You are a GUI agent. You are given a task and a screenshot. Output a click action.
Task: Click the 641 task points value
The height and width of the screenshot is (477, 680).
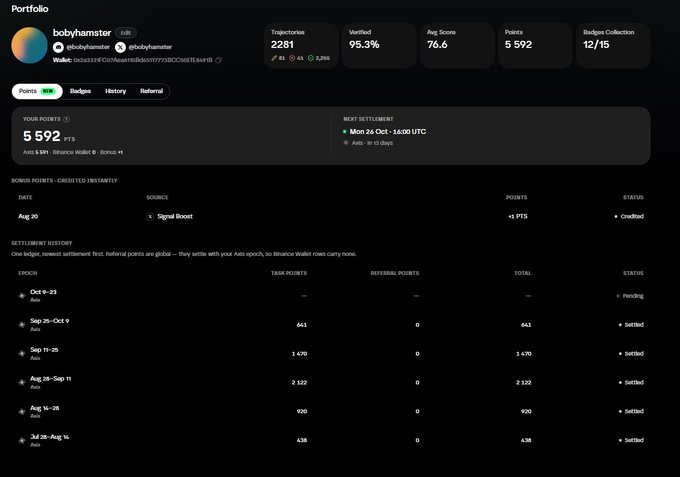[302, 325]
